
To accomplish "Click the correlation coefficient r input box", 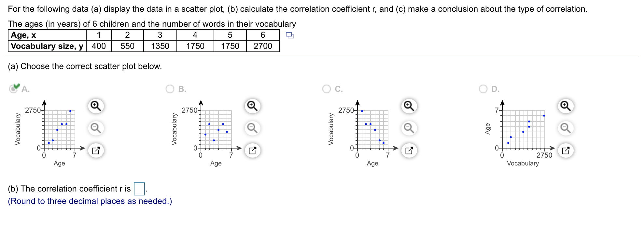I will [x=139, y=189].
